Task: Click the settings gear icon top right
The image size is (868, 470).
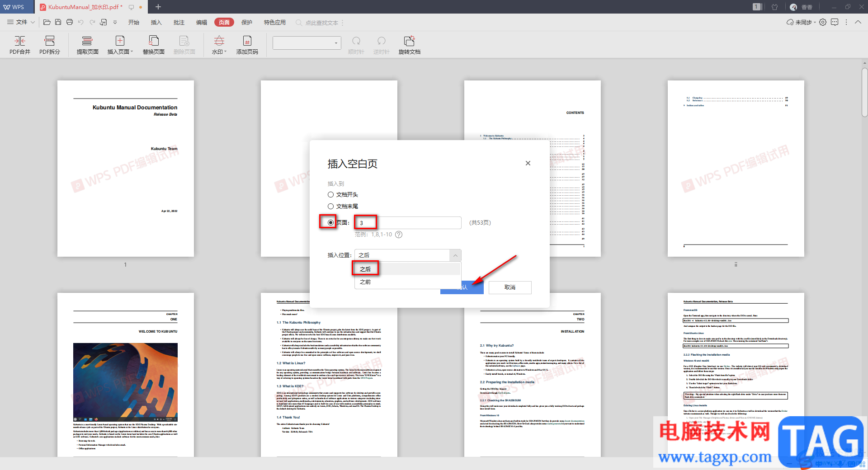Action: click(x=823, y=22)
